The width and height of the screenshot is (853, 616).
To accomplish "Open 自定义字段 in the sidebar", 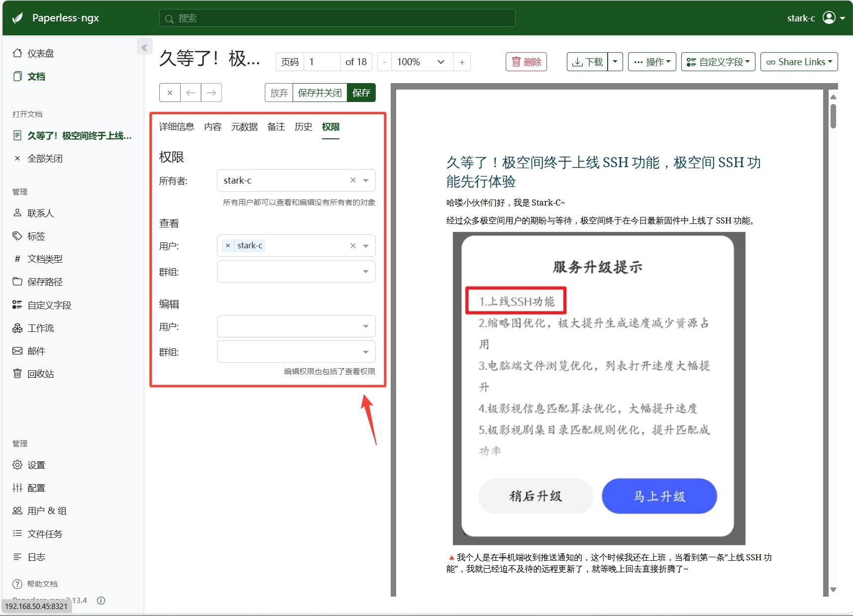I will click(x=42, y=305).
